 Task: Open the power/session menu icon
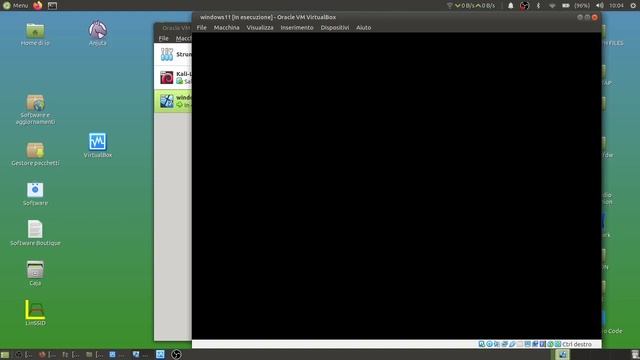[x=633, y=6]
